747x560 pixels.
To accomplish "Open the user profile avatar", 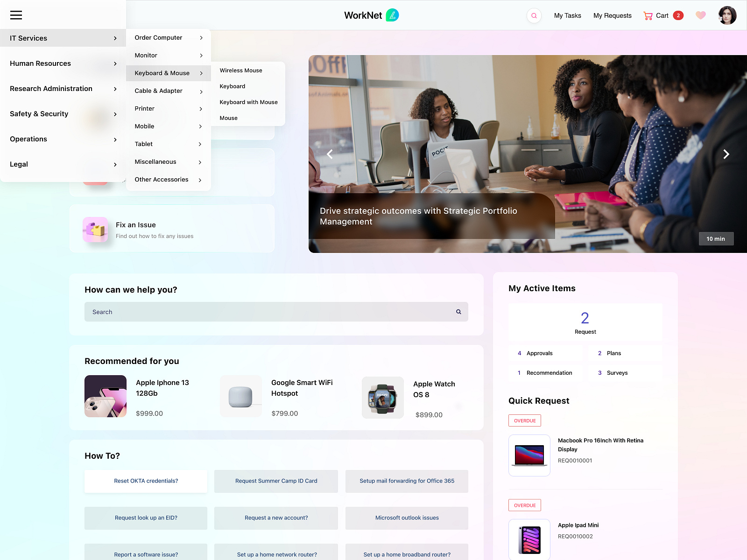I will (x=727, y=15).
